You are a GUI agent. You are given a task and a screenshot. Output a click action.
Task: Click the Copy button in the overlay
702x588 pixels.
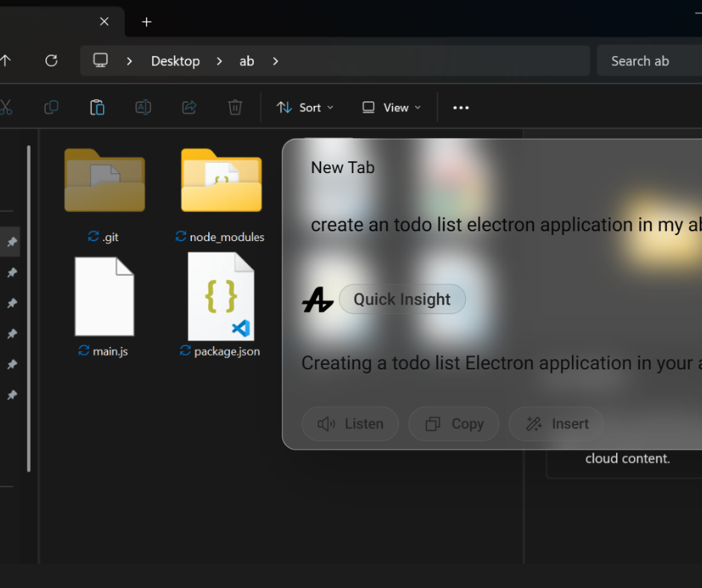pyautogui.click(x=453, y=424)
